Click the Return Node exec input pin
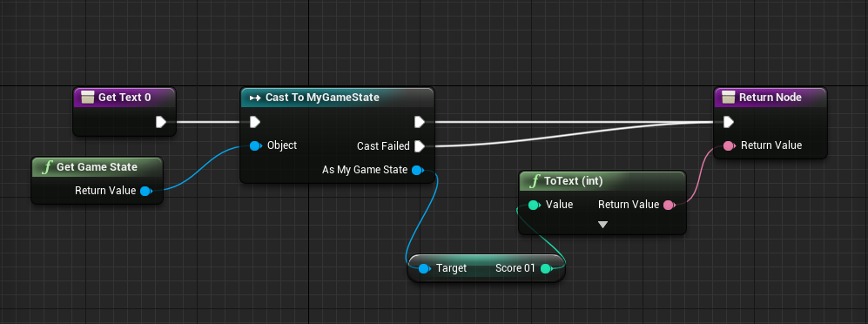Image resolution: width=868 pixels, height=324 pixels. (x=729, y=122)
